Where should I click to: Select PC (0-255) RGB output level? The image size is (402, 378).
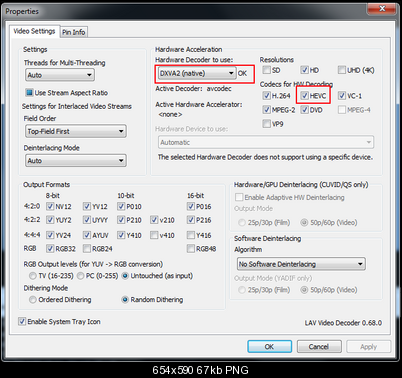[x=81, y=276]
